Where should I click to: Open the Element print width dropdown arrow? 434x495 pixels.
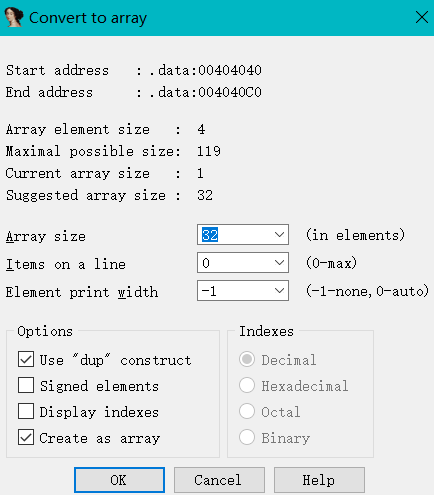tap(279, 291)
